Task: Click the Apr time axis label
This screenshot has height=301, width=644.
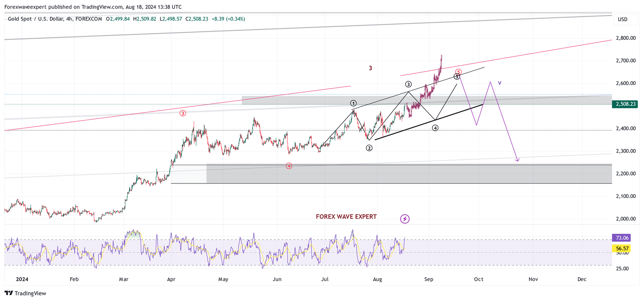Action: [x=171, y=279]
